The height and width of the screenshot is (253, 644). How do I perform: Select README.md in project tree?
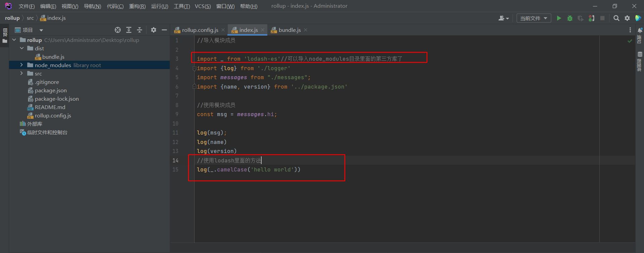46,107
